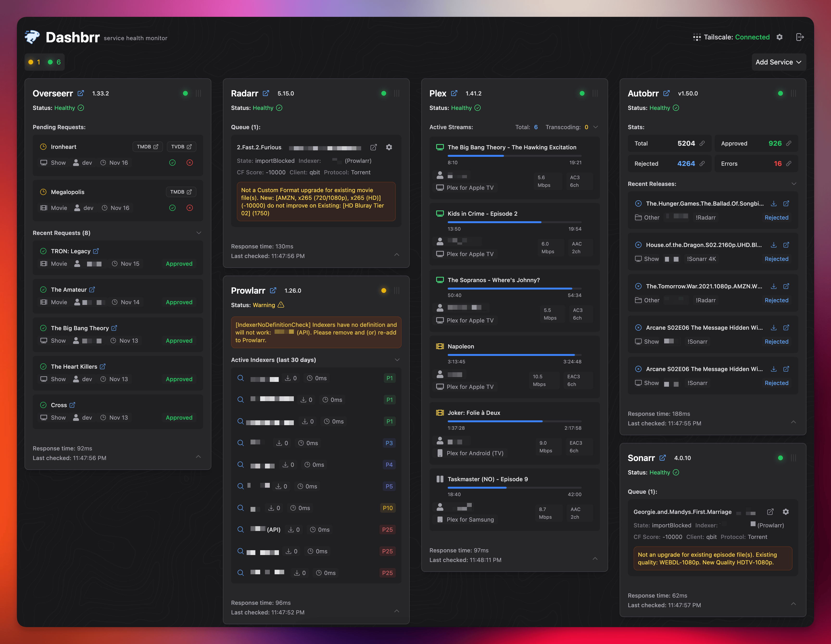This screenshot has height=644, width=831.
Task: Click link icon beside Approved 926 stat
Action: click(x=789, y=144)
